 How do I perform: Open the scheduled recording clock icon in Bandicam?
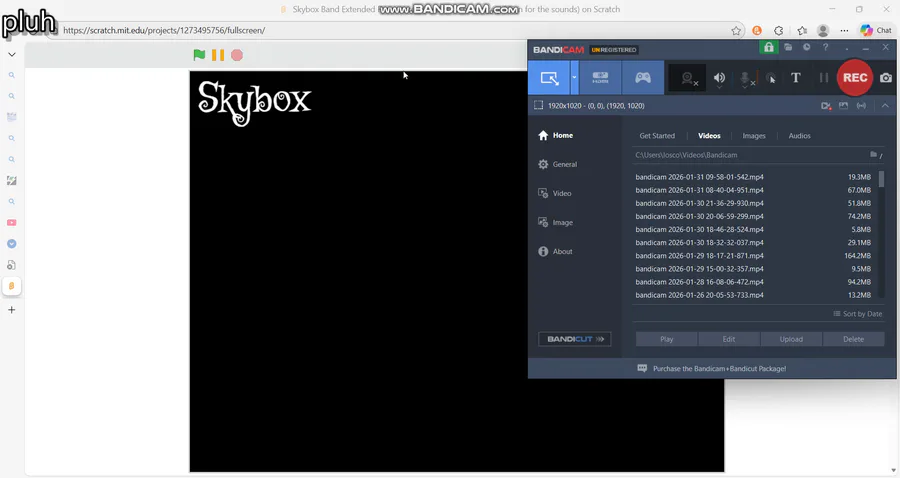click(x=806, y=48)
